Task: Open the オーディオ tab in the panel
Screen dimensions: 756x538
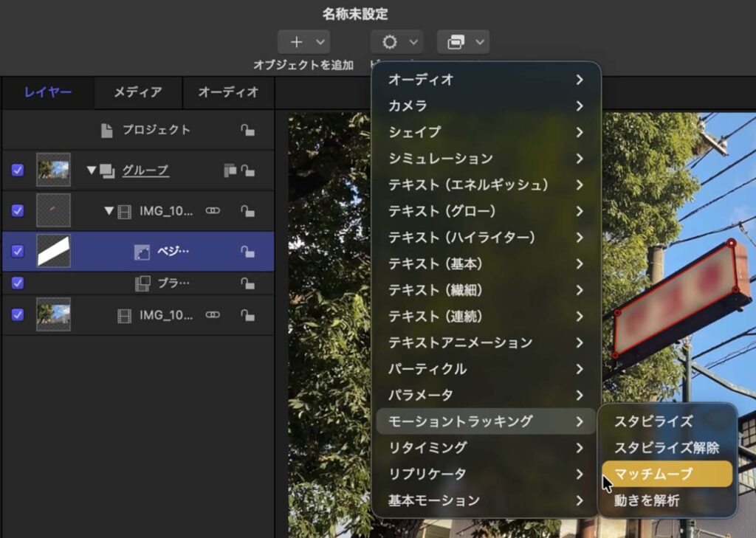Action: [x=228, y=92]
